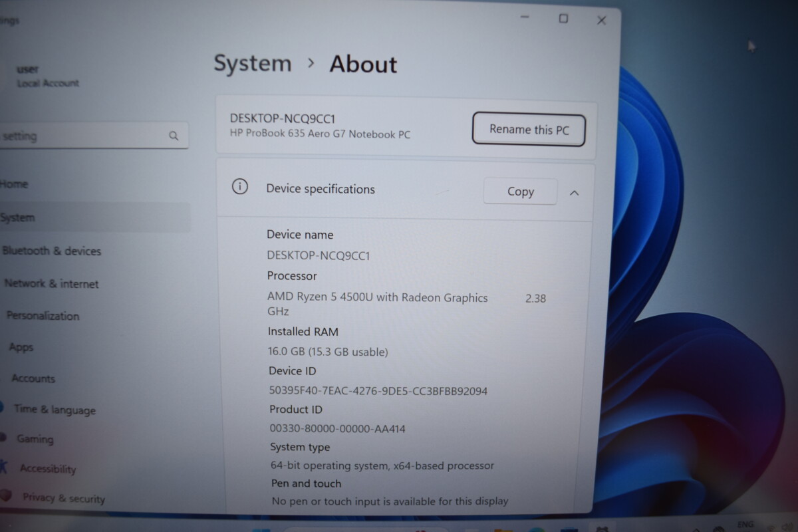Click PC name DESKTOP-NCQ9CC1 beside Rename button
Image resolution: width=798 pixels, height=532 pixels.
coord(283,118)
